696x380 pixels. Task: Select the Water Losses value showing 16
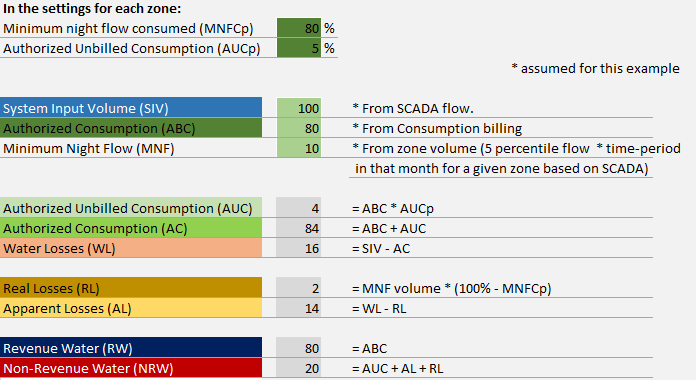point(298,248)
